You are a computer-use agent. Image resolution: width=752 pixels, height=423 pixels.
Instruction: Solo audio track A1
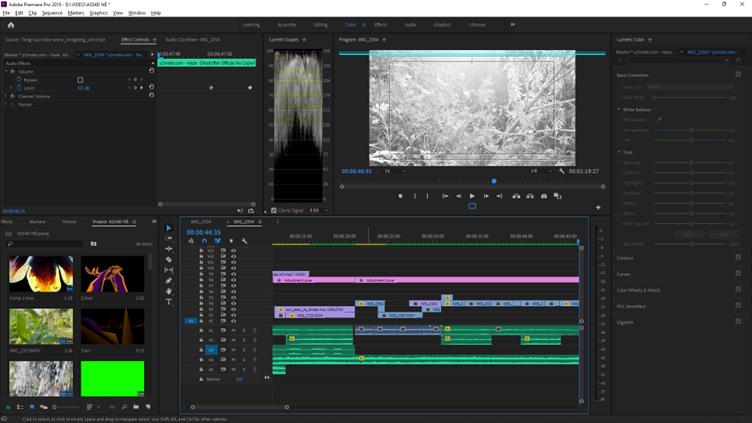pyautogui.click(x=244, y=331)
